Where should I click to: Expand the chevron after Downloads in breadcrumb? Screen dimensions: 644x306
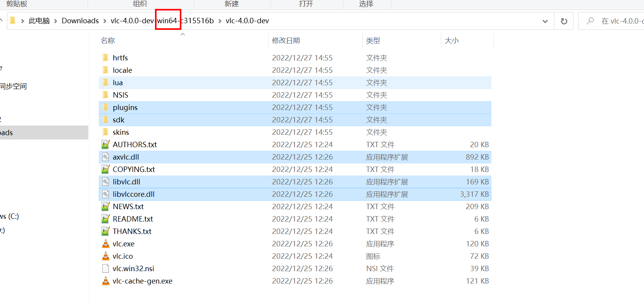[105, 21]
